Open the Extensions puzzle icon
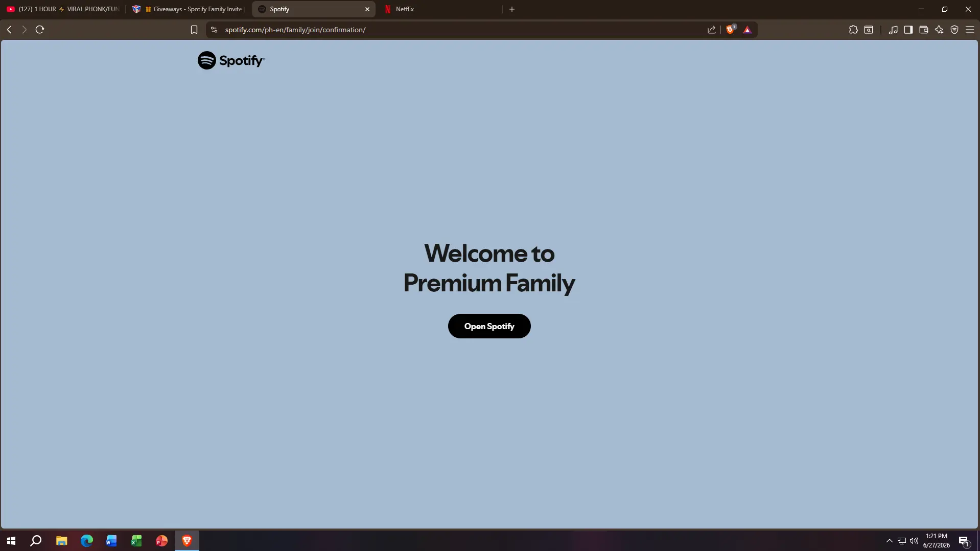Viewport: 980px width, 551px height. (853, 30)
